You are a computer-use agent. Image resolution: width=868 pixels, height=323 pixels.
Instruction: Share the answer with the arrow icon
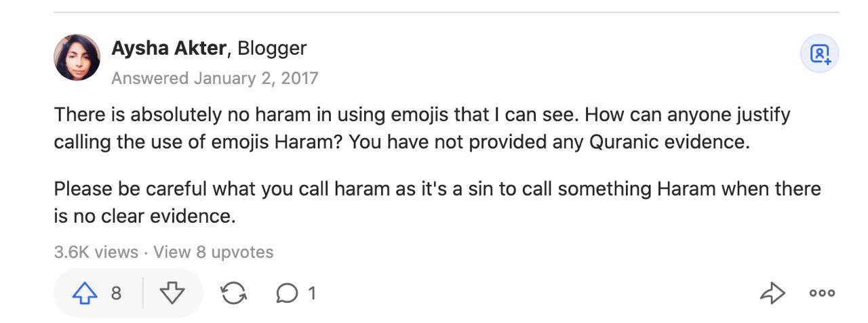(772, 293)
